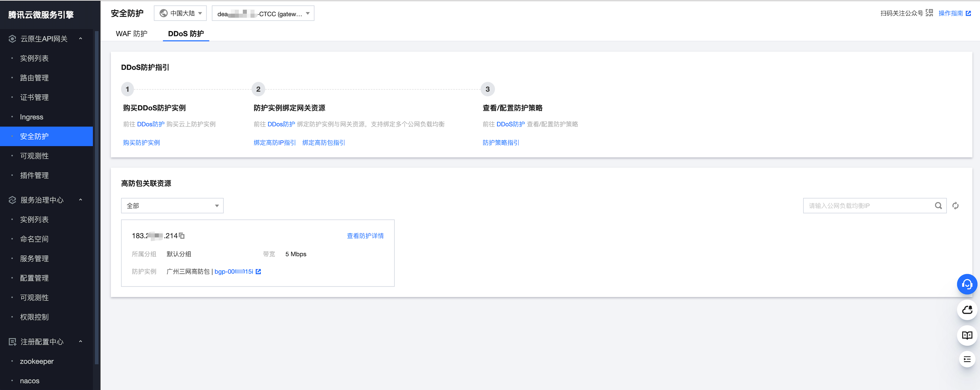Click the DDos防护 link under step 1
Image resolution: width=980 pixels, height=390 pixels.
click(x=151, y=124)
